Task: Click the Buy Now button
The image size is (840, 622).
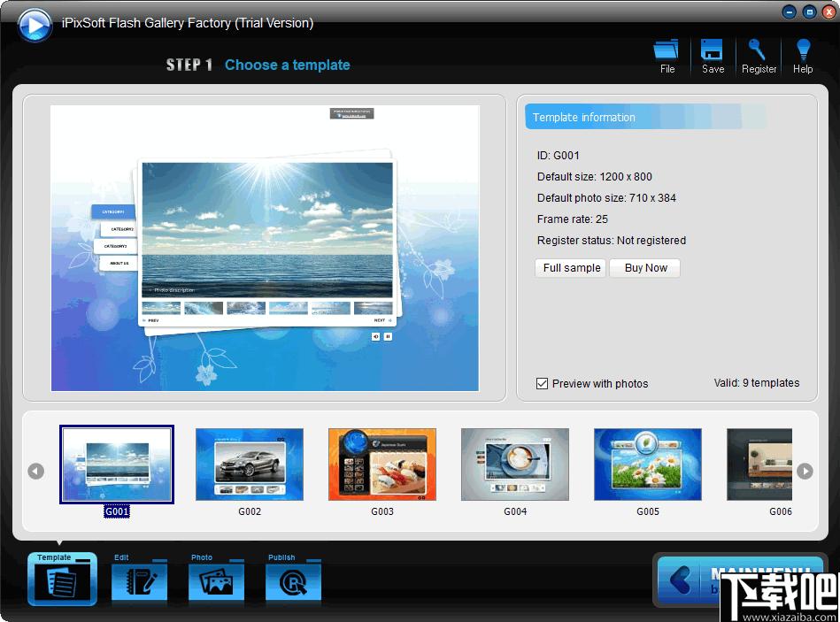Action: (x=645, y=267)
